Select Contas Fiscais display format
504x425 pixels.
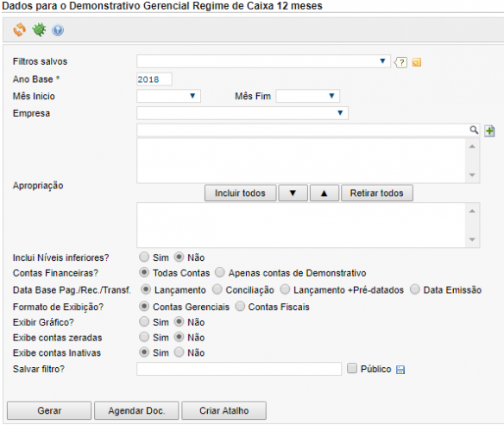pyautogui.click(x=240, y=307)
